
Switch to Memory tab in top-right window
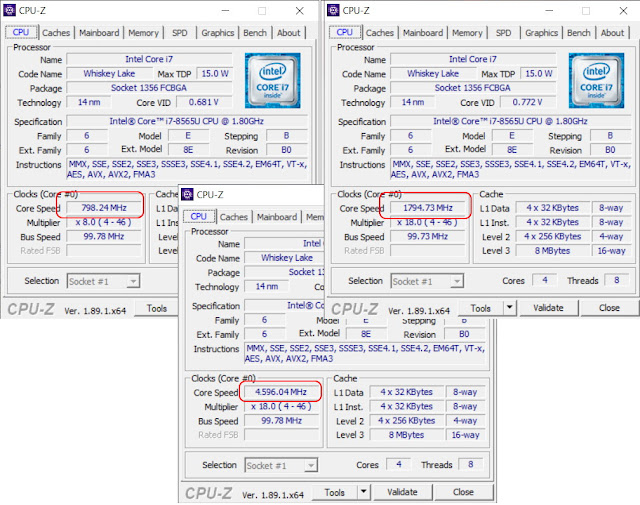[467, 33]
